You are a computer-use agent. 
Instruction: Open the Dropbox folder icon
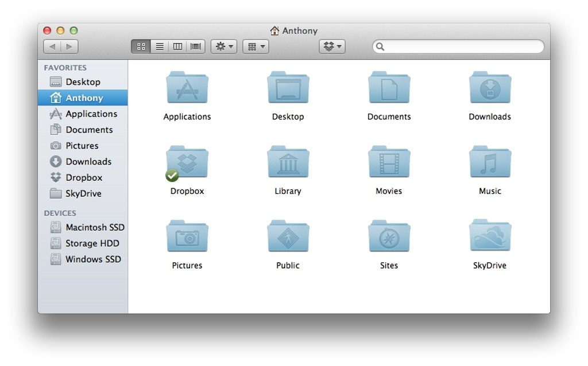tap(187, 162)
